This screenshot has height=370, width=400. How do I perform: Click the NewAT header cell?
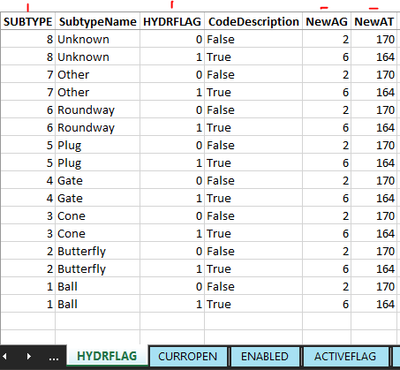coord(374,22)
